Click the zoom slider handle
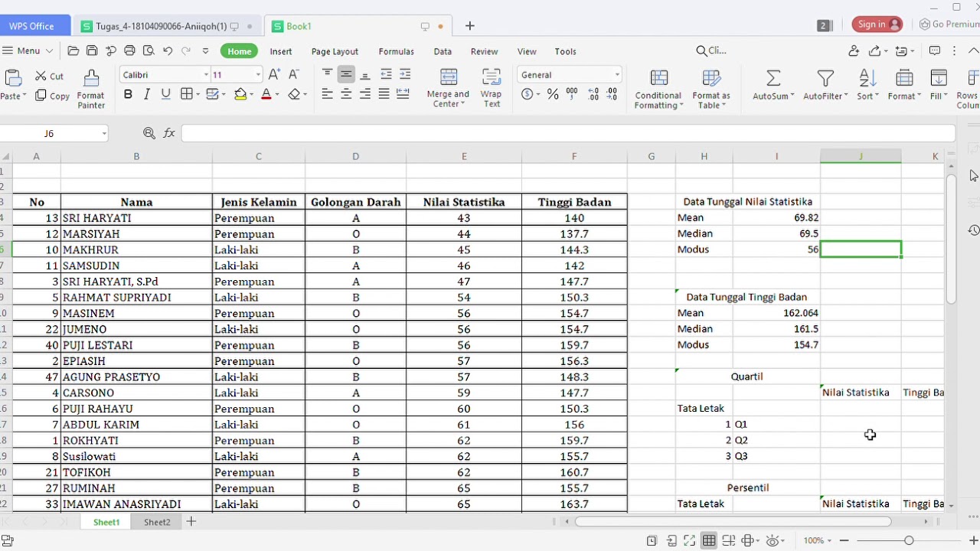This screenshot has width=980, height=551. 909,540
